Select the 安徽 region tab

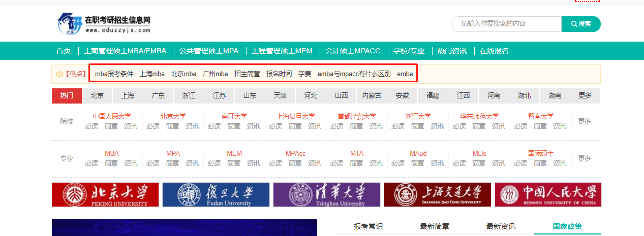(402, 96)
